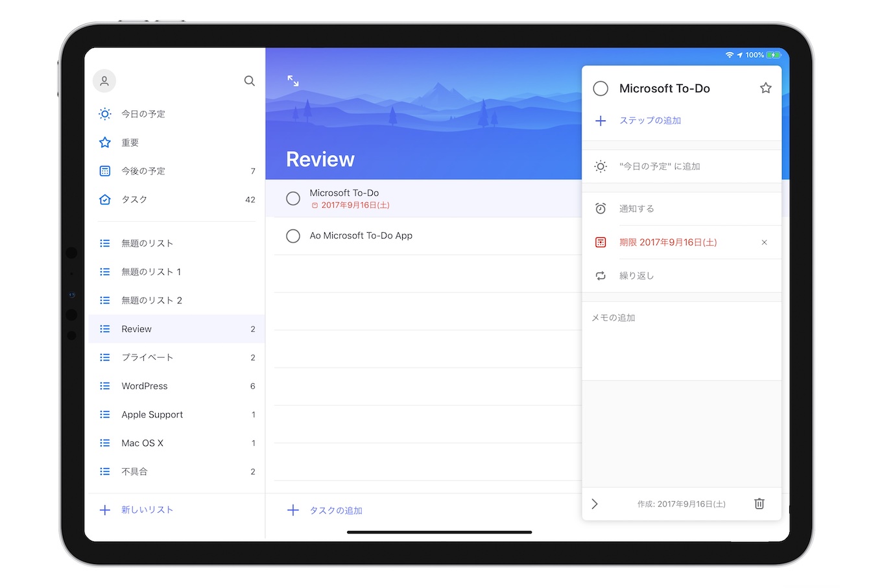
Task: Star the Microsoft To-Do task as important
Action: (766, 88)
